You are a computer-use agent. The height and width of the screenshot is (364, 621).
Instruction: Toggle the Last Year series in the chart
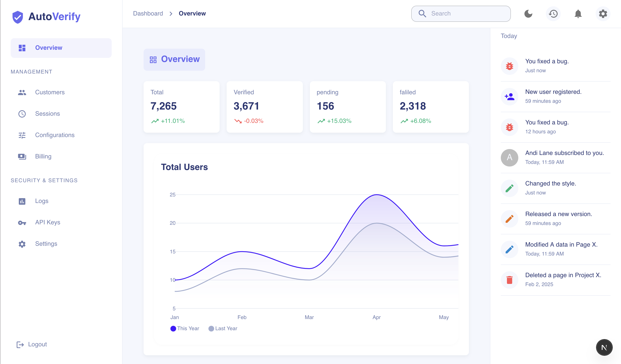click(222, 328)
